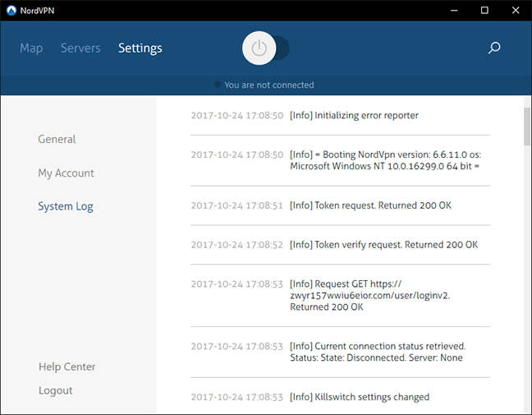Select the 'Request GET https://' log entry
The width and height of the screenshot is (532, 415).
pos(341,296)
